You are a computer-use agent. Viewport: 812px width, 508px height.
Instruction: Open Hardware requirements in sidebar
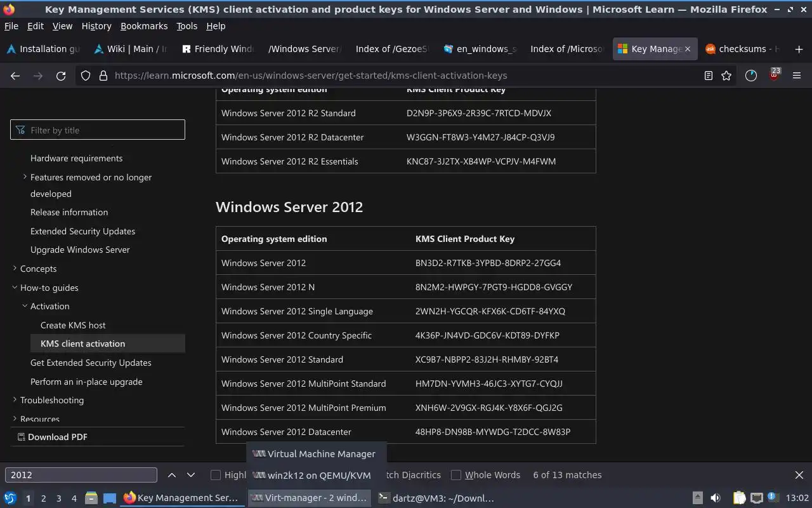[77, 158]
